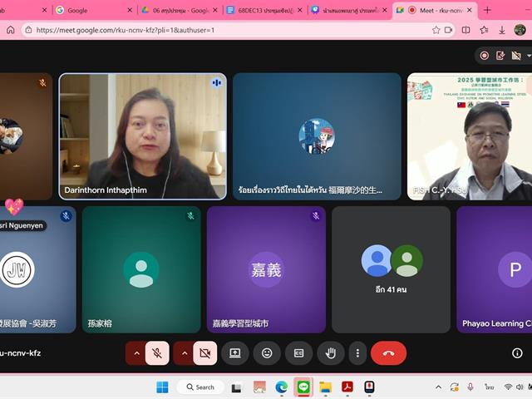532x399 pixels.
Task: Click the Sri Nguenyen name label
Action: tap(22, 225)
